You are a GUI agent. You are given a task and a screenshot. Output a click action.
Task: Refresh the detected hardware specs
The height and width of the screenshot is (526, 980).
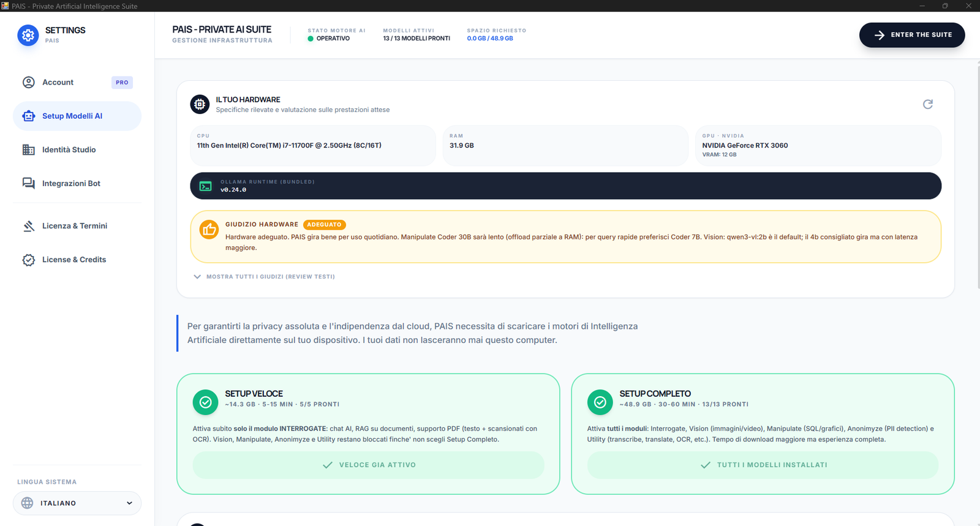(928, 104)
